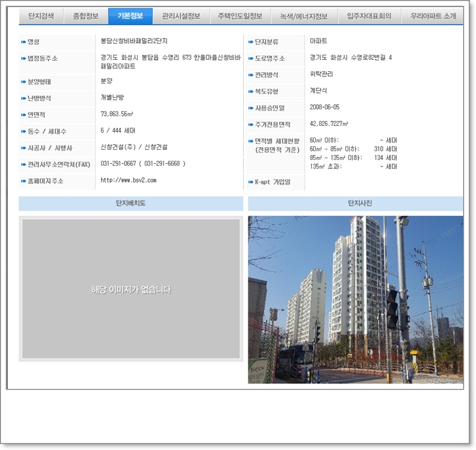Open the http://www.bsv2.com homepage link
The height and width of the screenshot is (450, 476).
point(129,180)
